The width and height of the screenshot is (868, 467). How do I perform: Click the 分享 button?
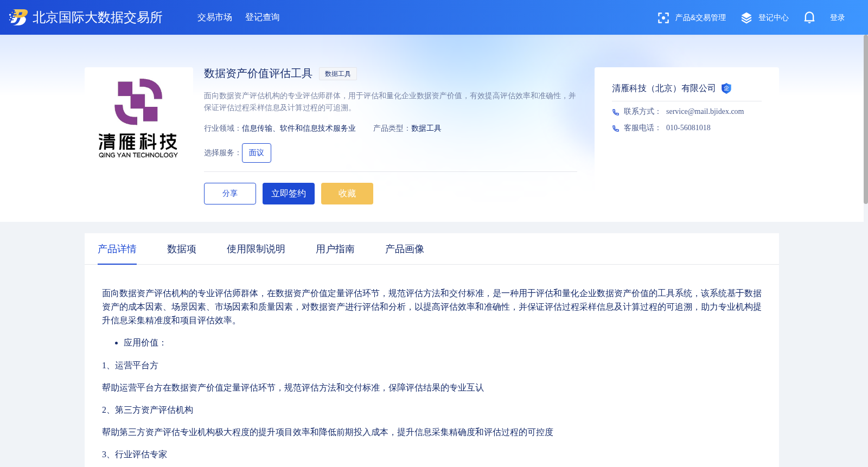tap(230, 194)
